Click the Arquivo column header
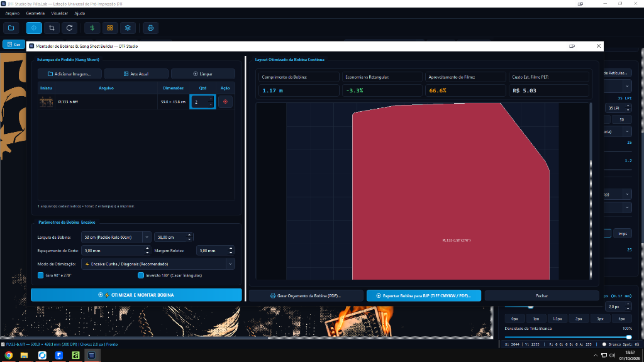 tap(106, 88)
